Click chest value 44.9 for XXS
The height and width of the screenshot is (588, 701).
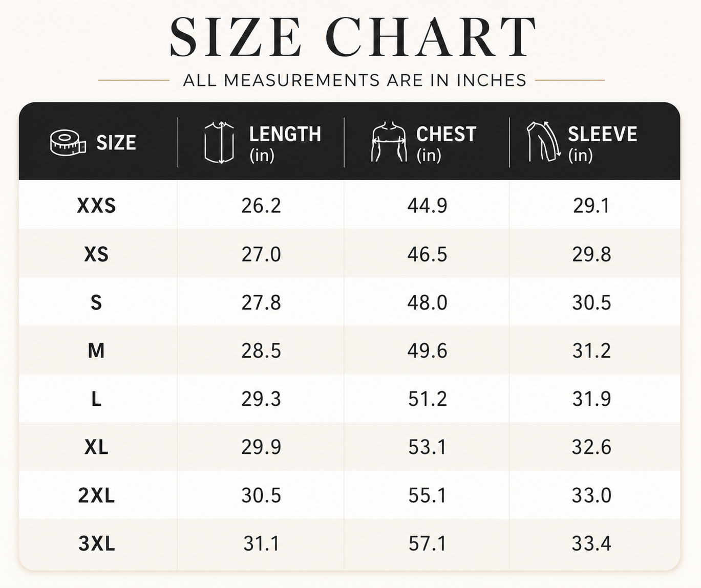pos(427,206)
